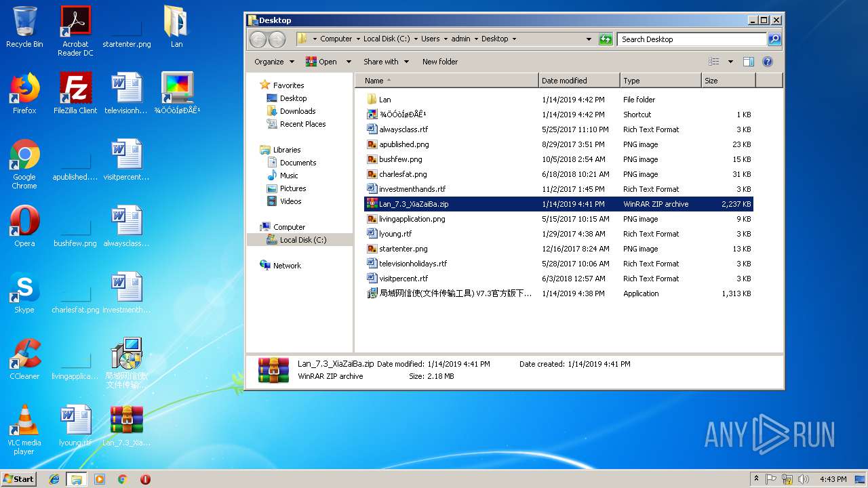Image resolution: width=868 pixels, height=488 pixels.
Task: Click the taskbar clock showing 4:43 PM
Action: (833, 479)
